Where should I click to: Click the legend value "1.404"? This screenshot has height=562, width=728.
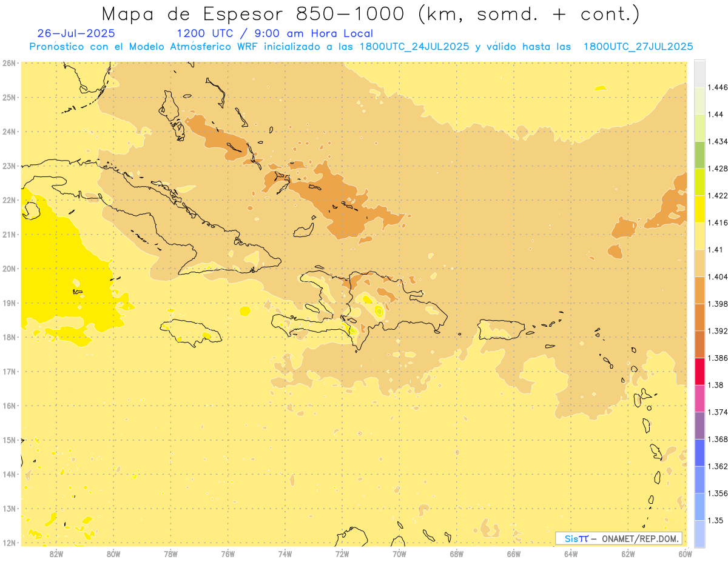click(718, 276)
